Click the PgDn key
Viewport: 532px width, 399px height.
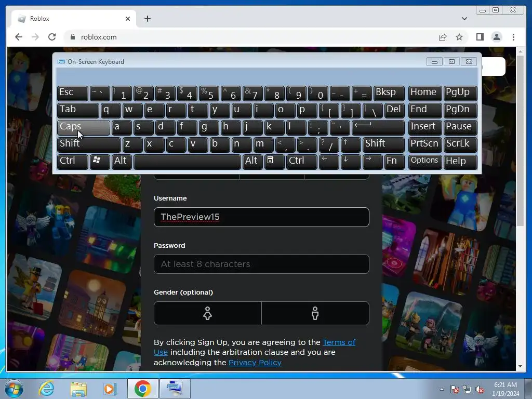coord(460,110)
